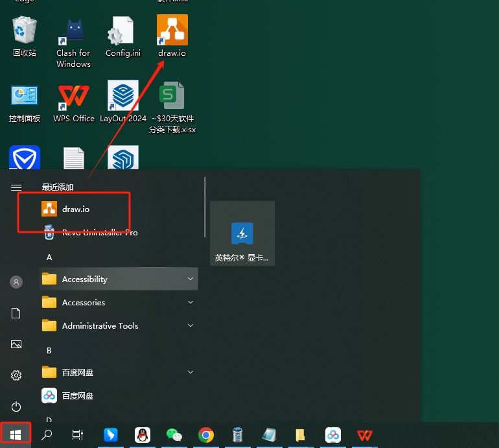This screenshot has height=448, width=499.
Task: Open the 百度网盘 app entry in the Start menu
Action: click(x=119, y=395)
